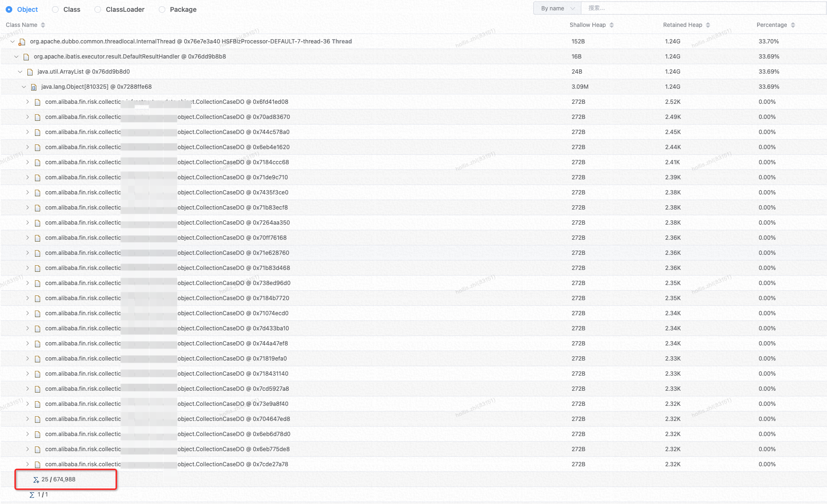Sort by Class Name column icon

(43, 25)
